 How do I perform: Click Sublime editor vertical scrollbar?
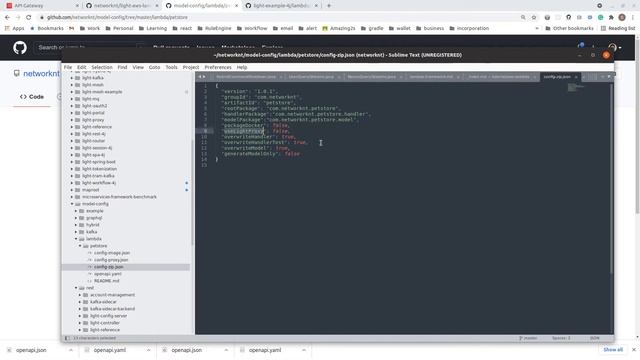611,180
